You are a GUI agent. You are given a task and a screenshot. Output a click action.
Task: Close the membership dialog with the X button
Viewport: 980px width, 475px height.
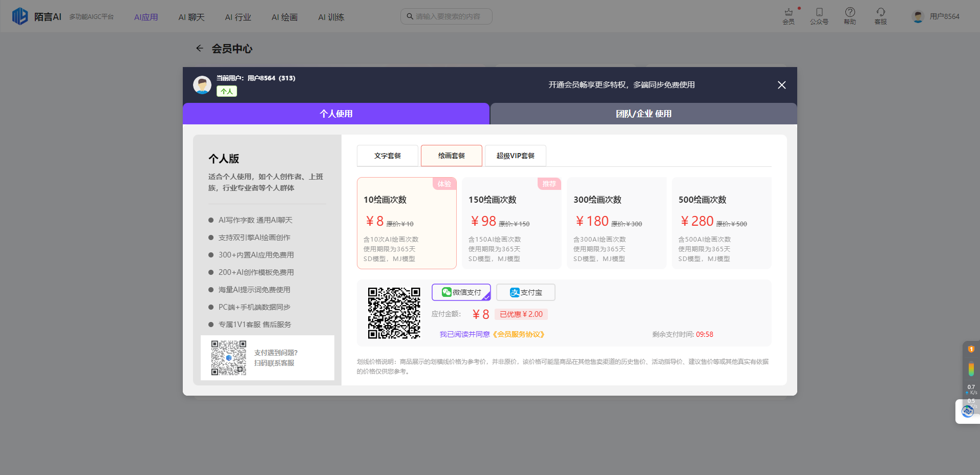click(x=781, y=85)
